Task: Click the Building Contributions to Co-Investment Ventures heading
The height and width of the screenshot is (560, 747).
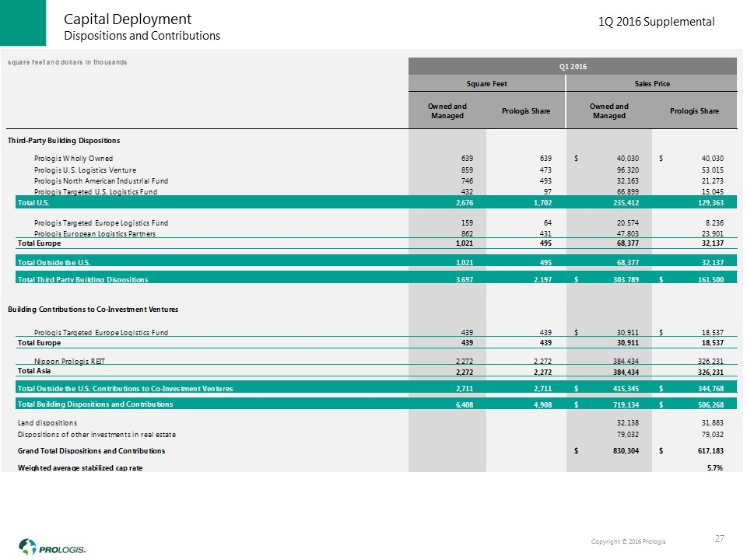Action: pyautogui.click(x=93, y=310)
